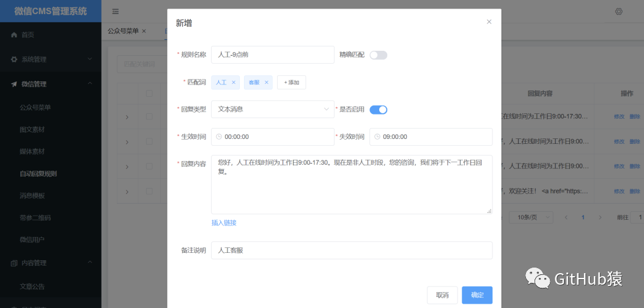Open 文章公告 in the sidebar
Image resolution: width=644 pixels, height=308 pixels.
[32, 287]
